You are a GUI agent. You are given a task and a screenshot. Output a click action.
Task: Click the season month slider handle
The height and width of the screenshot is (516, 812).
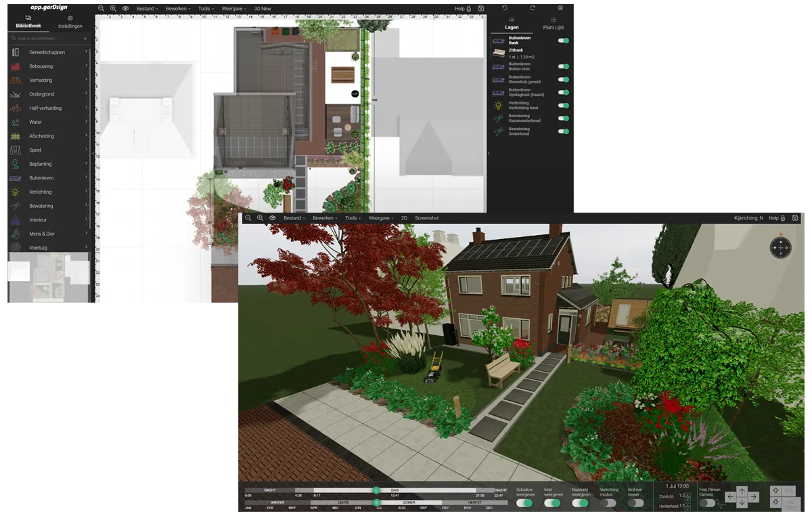click(x=377, y=502)
